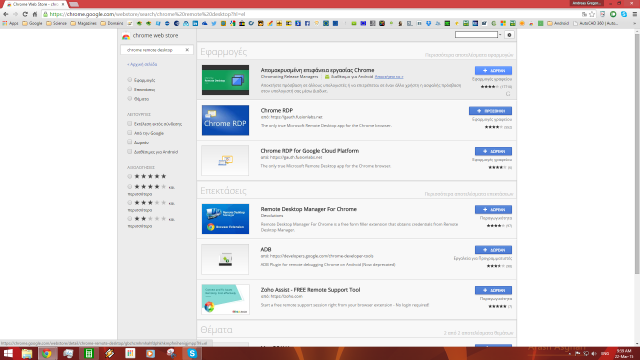Open the Apps shortcut in bookmarks bar
The width and height of the screenshot is (640, 360).
(10, 23)
